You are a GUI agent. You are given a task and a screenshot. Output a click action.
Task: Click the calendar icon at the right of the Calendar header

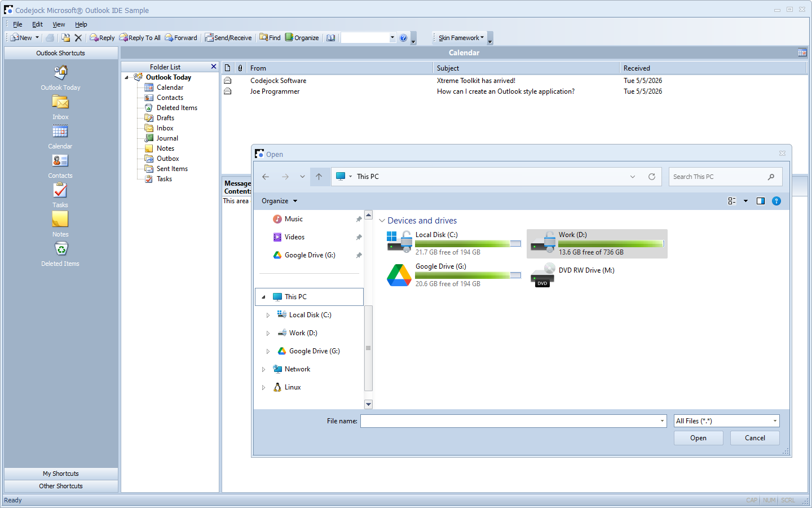point(802,52)
